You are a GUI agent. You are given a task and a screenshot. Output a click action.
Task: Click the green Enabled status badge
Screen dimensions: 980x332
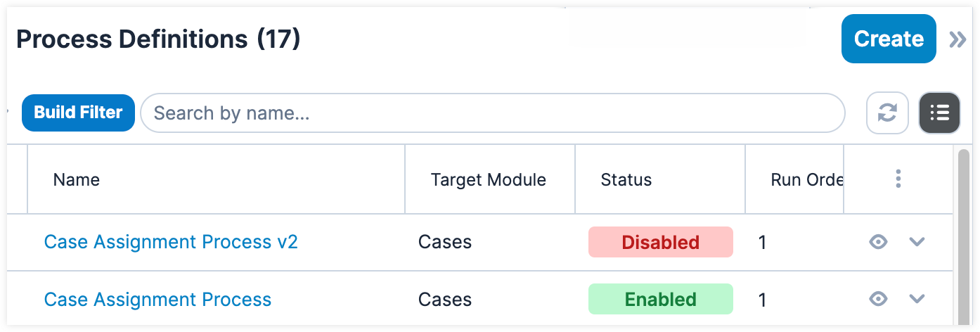click(660, 300)
